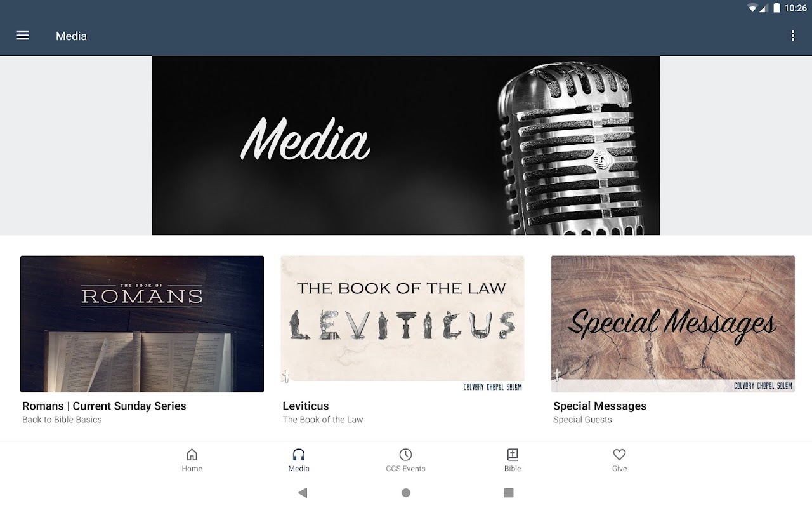Open the Special Messages wood thumbnail
This screenshot has width=812, height=508.
coord(673,324)
